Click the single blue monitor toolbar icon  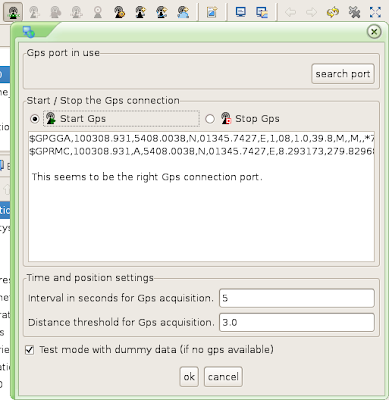[240, 12]
